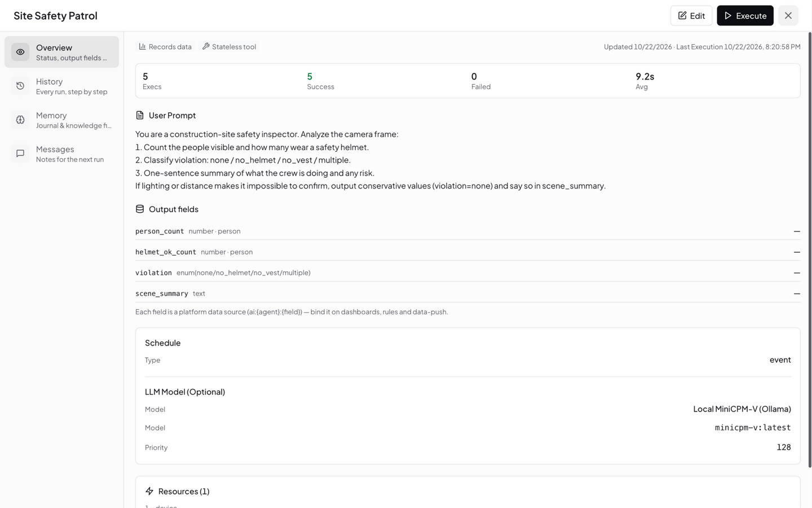The width and height of the screenshot is (812, 508).
Task: Click the Memory brain icon
Action: click(20, 120)
